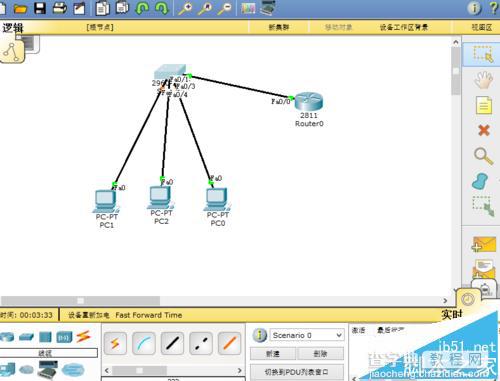Switch to the 逻辑 logical workspace tab
This screenshot has height=381, width=500.
pos(13,28)
